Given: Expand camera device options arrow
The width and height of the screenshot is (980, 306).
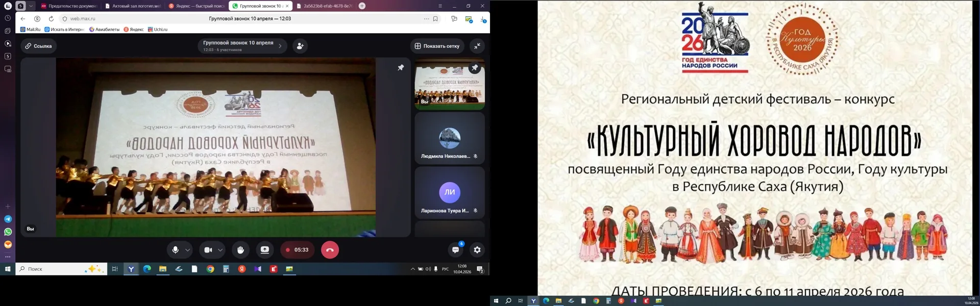Looking at the screenshot, I should pos(220,250).
